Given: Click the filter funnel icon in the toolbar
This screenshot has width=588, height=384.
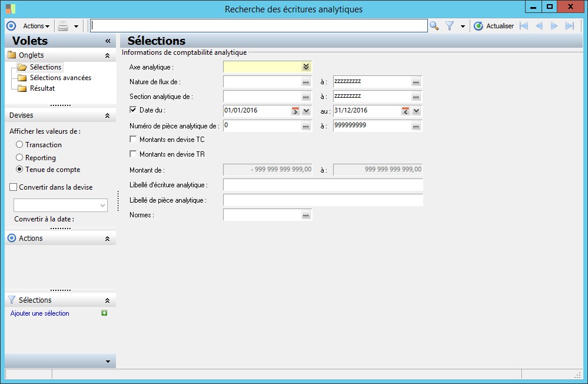Looking at the screenshot, I should coord(449,26).
